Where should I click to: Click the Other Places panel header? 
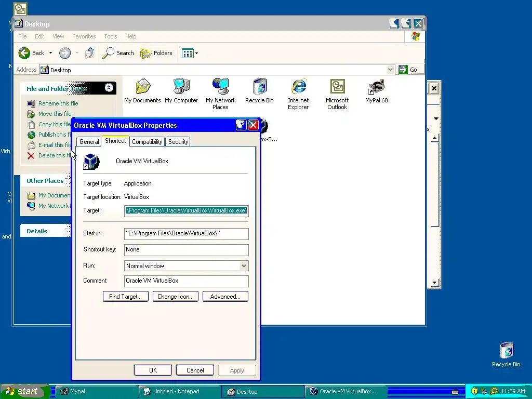pyautogui.click(x=46, y=181)
